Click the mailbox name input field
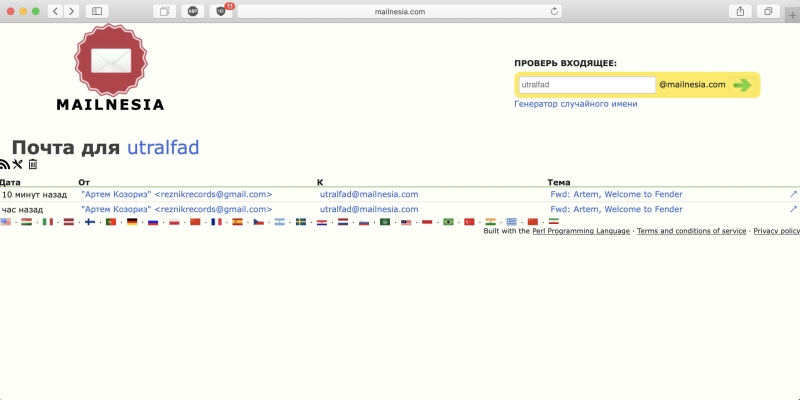 click(x=586, y=85)
